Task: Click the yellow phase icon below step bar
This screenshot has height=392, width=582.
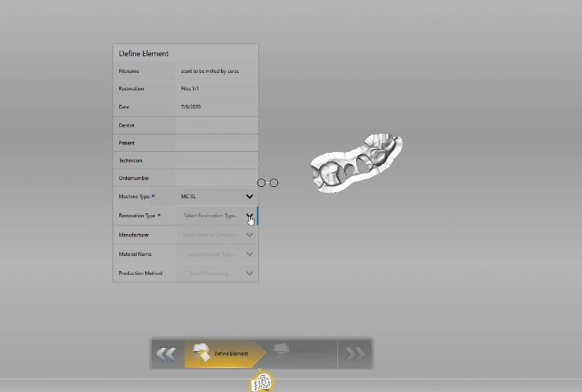Action: (x=262, y=382)
